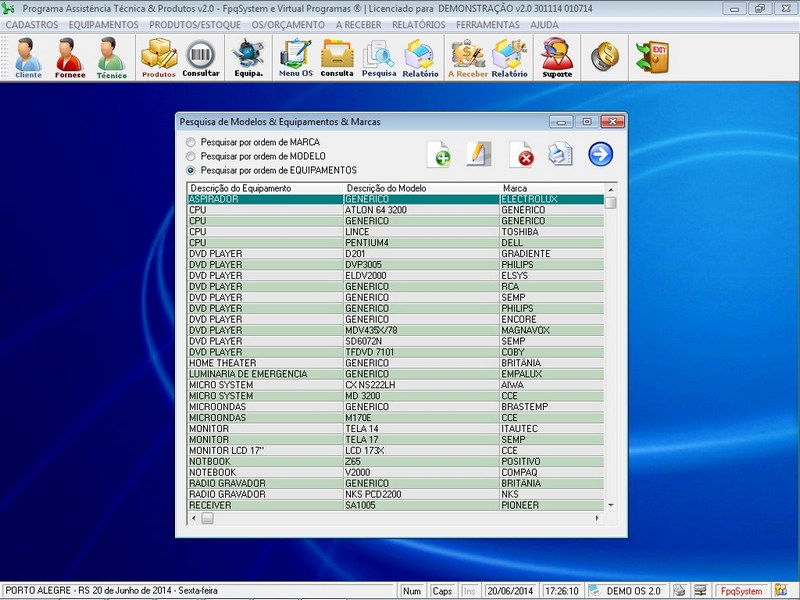Open the OS Relatório printer icon
Screen dimensions: 800x600
(x=420, y=58)
